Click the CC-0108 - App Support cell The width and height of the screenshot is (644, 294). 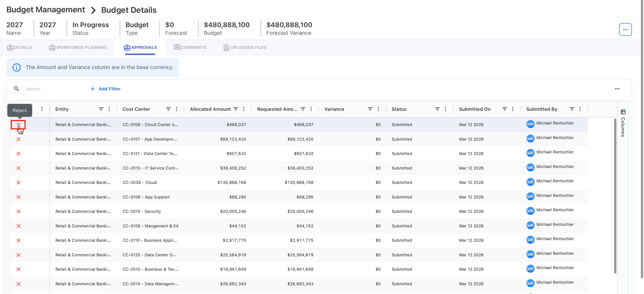(146, 197)
